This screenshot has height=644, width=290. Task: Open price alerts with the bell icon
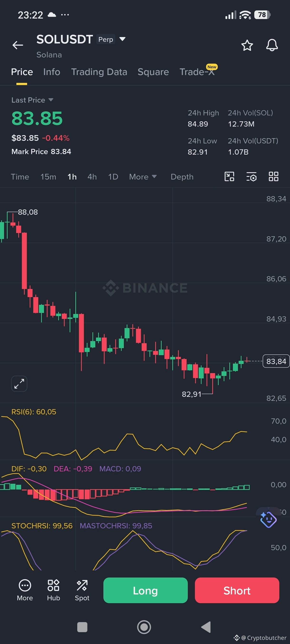click(272, 45)
